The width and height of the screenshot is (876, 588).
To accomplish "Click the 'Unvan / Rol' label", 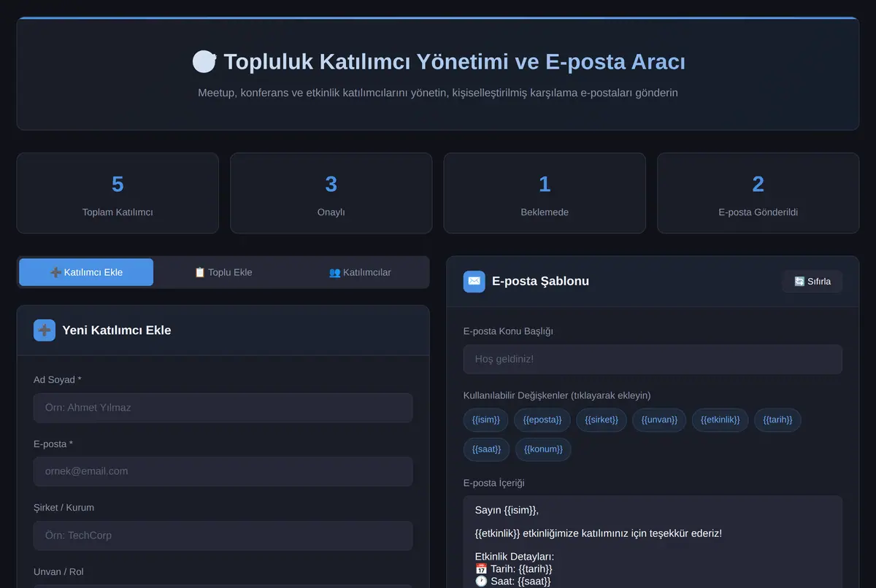I will (x=58, y=571).
